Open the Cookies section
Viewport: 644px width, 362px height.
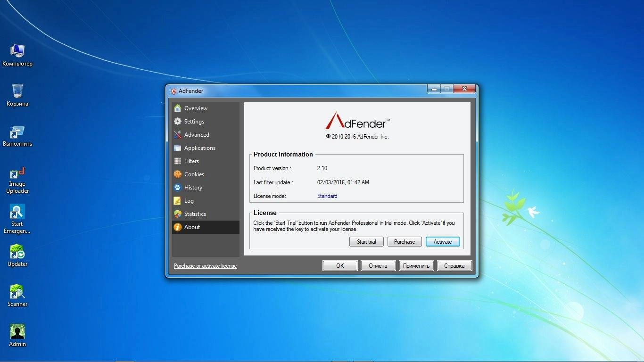tap(206, 174)
